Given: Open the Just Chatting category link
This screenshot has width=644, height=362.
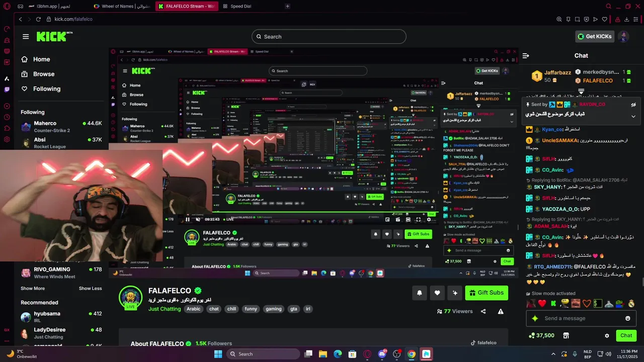Looking at the screenshot, I should [x=165, y=309].
